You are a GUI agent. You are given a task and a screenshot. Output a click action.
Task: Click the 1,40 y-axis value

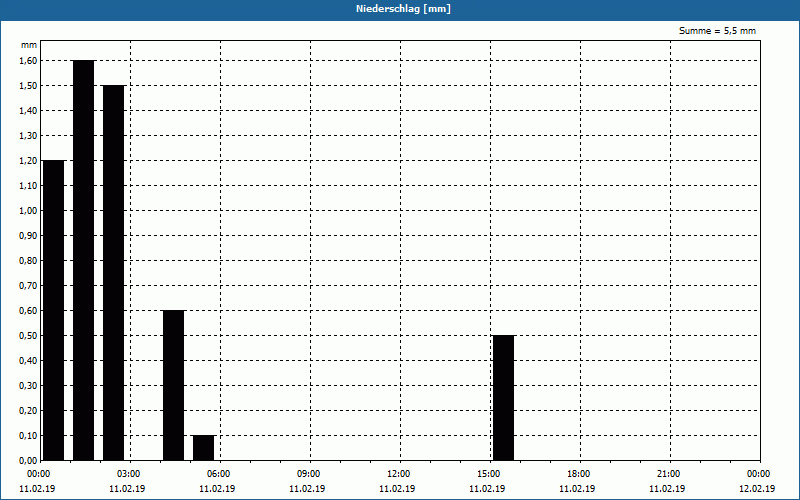click(28, 111)
